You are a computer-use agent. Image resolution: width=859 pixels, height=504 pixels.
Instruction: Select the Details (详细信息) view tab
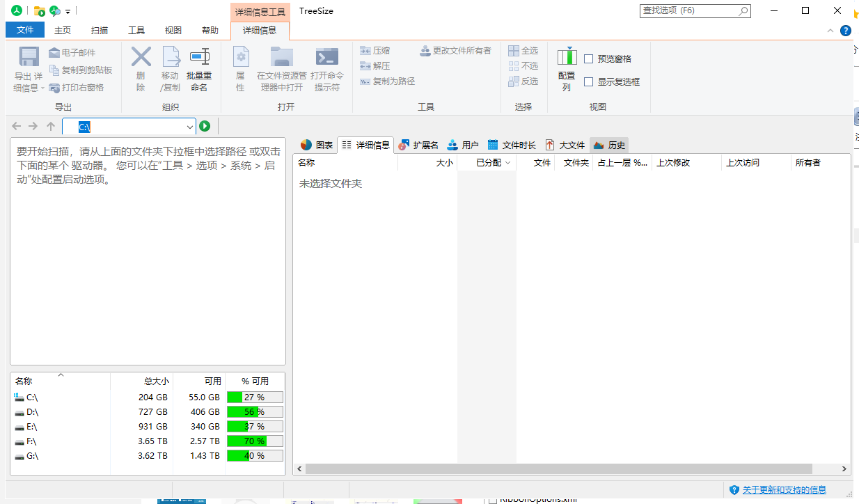[x=366, y=145]
